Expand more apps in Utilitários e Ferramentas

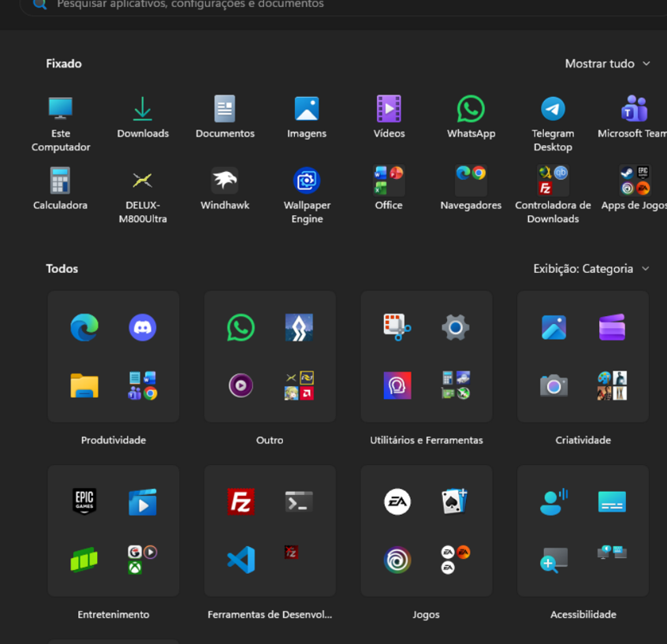[x=456, y=385]
